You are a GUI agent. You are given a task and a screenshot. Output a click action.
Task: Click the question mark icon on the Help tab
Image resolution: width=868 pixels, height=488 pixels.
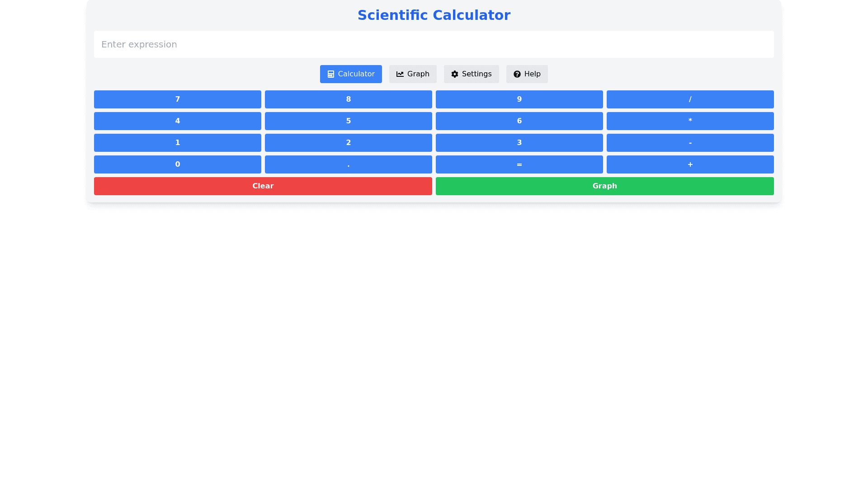point(517,74)
